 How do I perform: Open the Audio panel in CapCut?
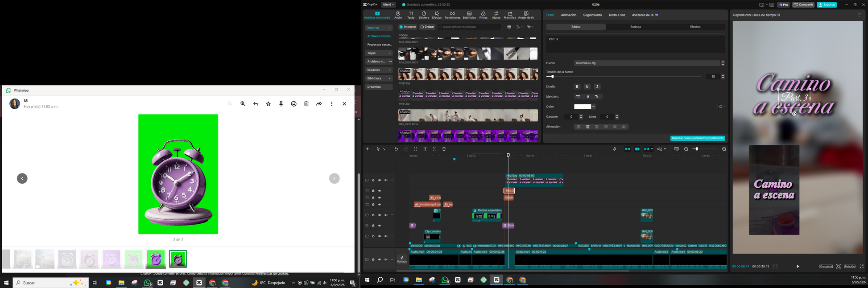pyautogui.click(x=398, y=15)
